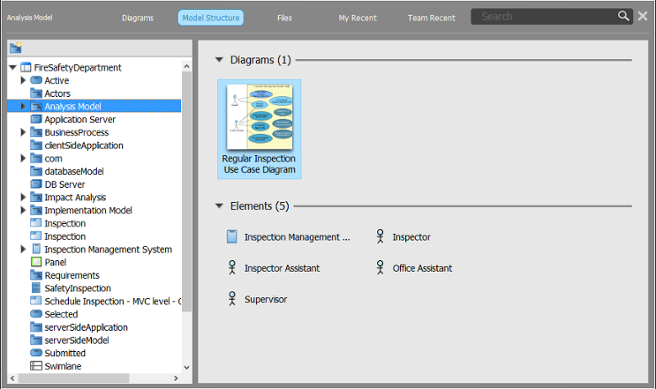Switch to the Diagrams tab
The width and height of the screenshot is (656, 389).
pyautogui.click(x=138, y=18)
